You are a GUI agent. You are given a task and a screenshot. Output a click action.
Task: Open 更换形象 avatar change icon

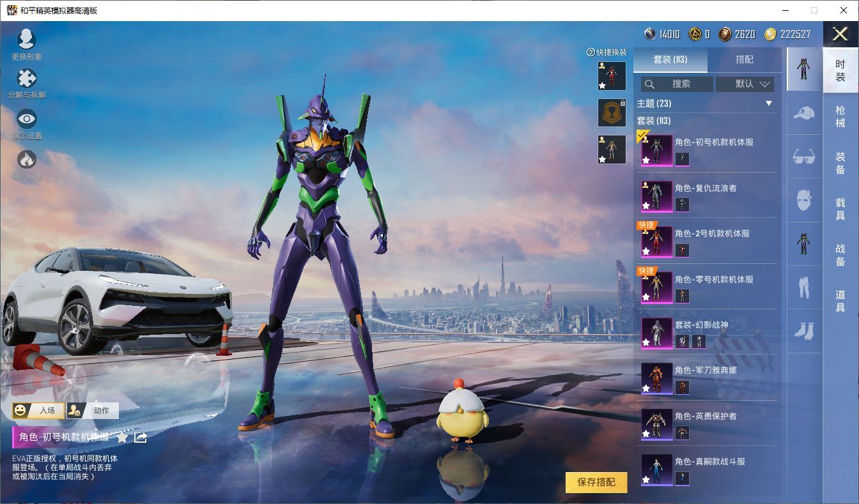tap(26, 40)
